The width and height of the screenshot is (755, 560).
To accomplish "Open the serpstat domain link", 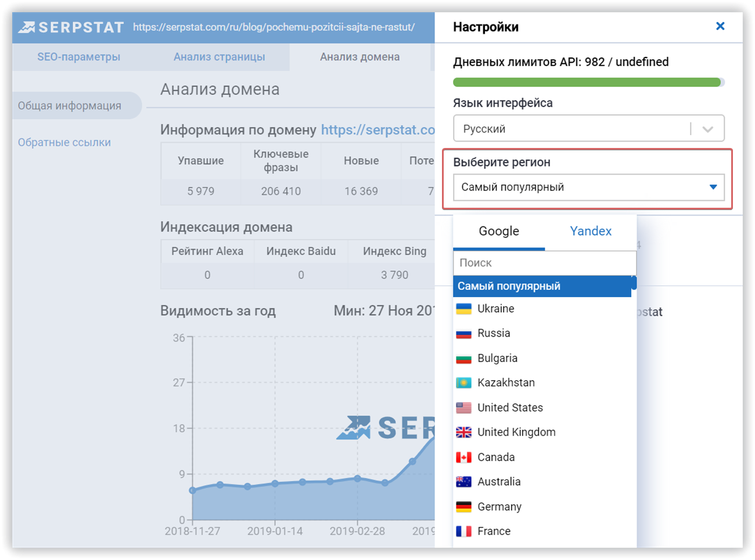I will click(378, 130).
